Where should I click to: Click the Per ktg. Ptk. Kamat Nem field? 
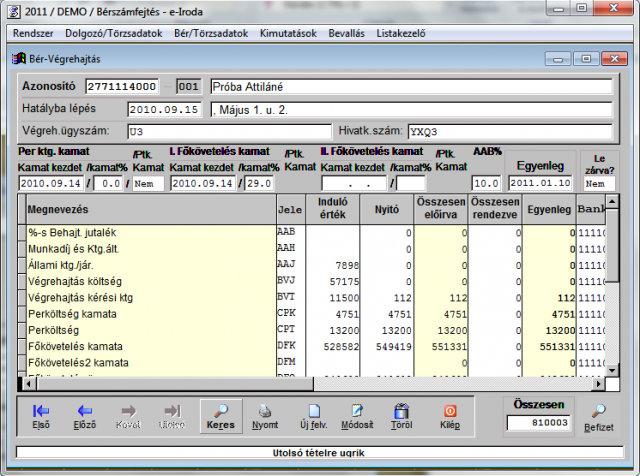coord(149,184)
